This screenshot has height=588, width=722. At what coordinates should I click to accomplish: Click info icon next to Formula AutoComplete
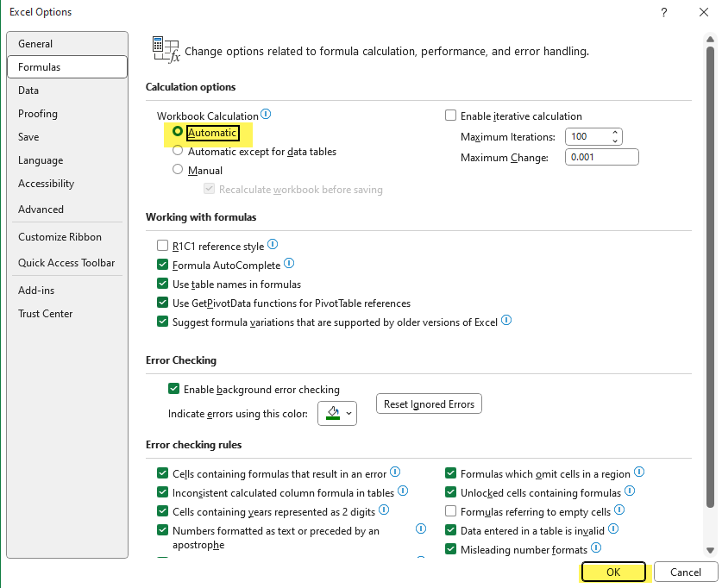pos(289,264)
